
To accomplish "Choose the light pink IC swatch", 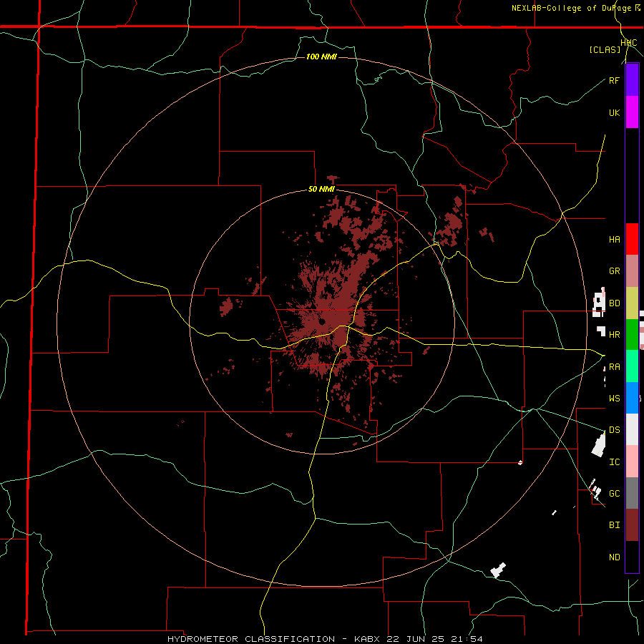I will pos(632,462).
